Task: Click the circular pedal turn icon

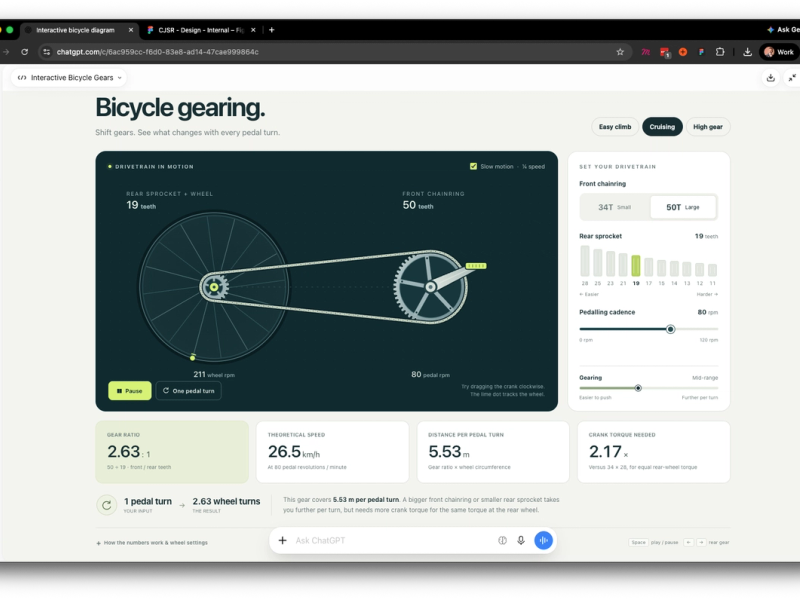Action: [107, 505]
